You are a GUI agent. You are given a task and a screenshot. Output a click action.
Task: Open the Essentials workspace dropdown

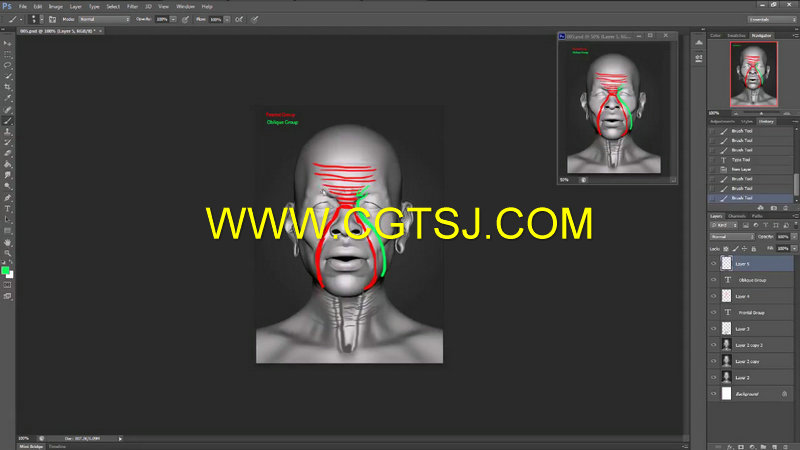coord(772,19)
